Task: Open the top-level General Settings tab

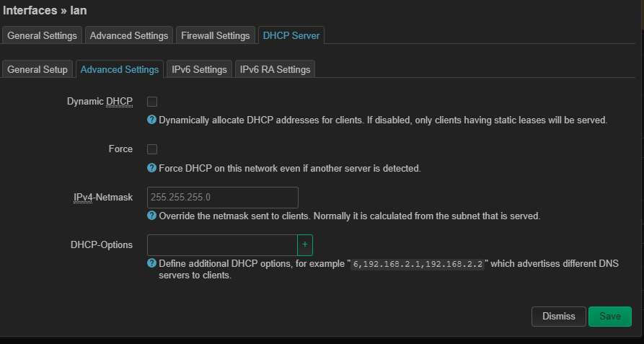Action: click(x=42, y=35)
